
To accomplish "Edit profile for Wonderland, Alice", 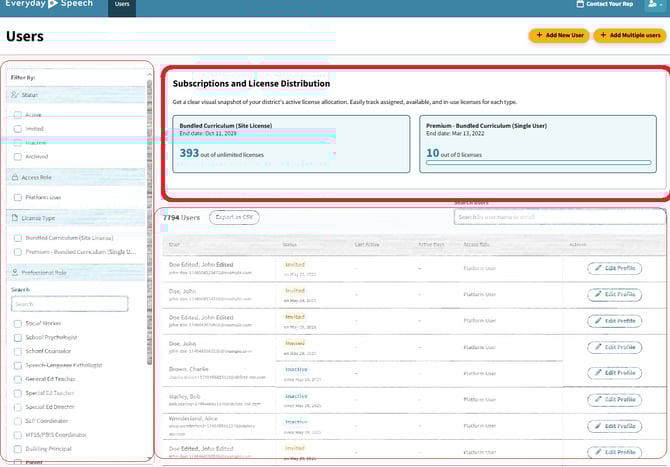I will click(614, 426).
